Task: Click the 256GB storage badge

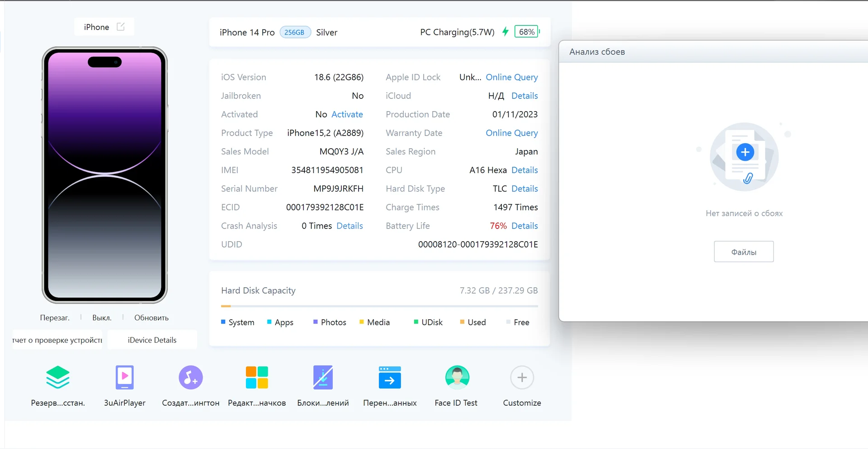Action: [295, 32]
